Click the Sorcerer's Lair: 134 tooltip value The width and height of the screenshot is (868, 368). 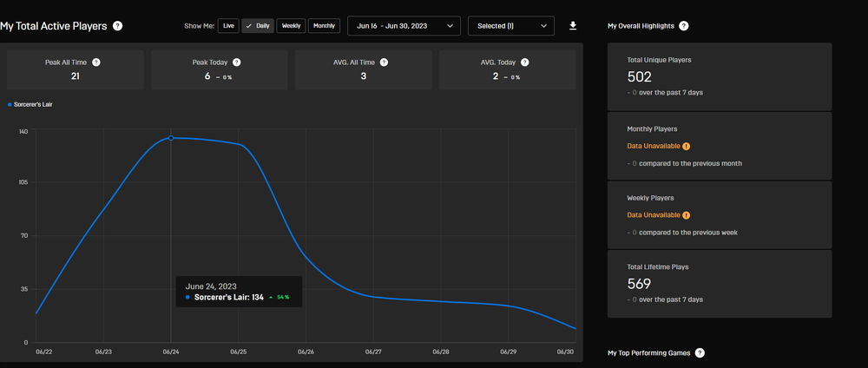[x=228, y=297]
